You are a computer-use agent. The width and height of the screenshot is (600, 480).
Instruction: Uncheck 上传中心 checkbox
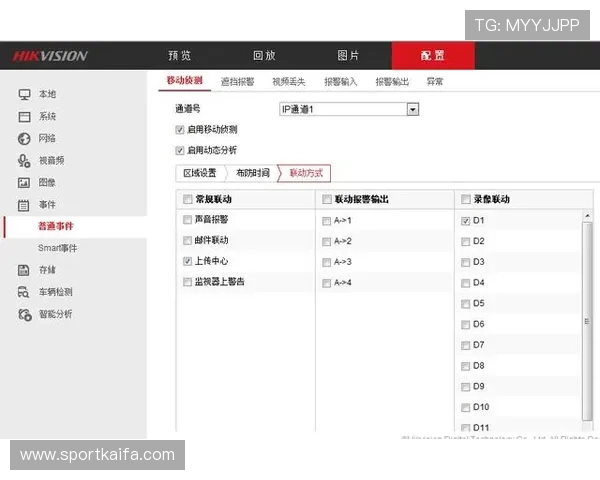coord(187,261)
